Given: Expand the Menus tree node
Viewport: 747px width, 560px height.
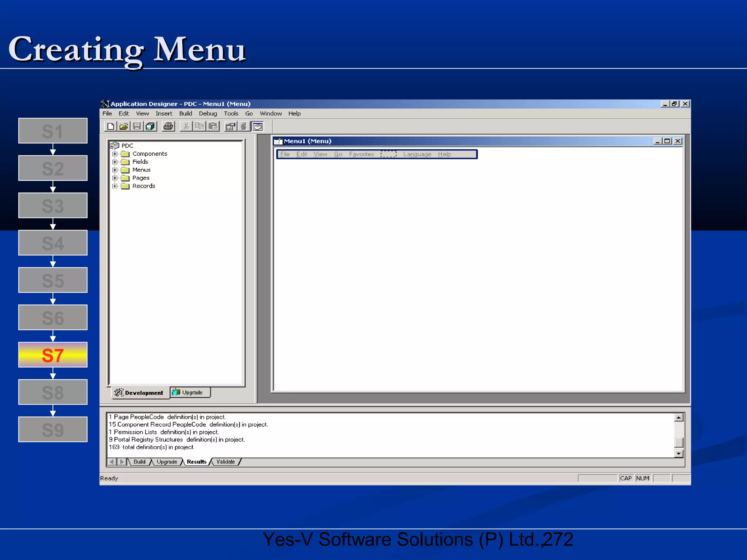Looking at the screenshot, I should (115, 170).
